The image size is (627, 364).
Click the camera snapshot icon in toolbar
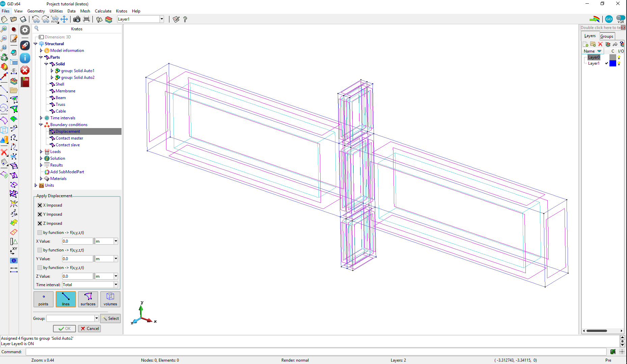coord(77,19)
